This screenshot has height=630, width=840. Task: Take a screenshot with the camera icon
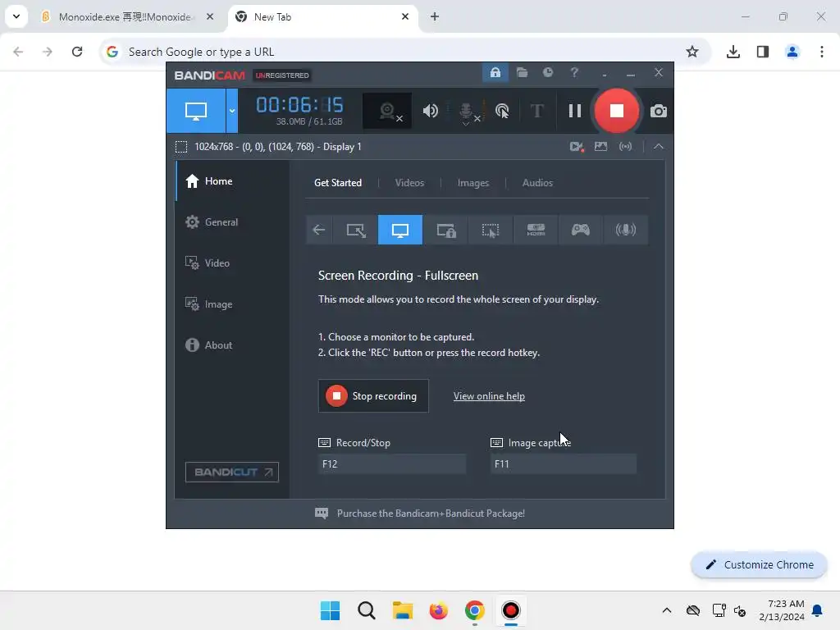tap(659, 111)
